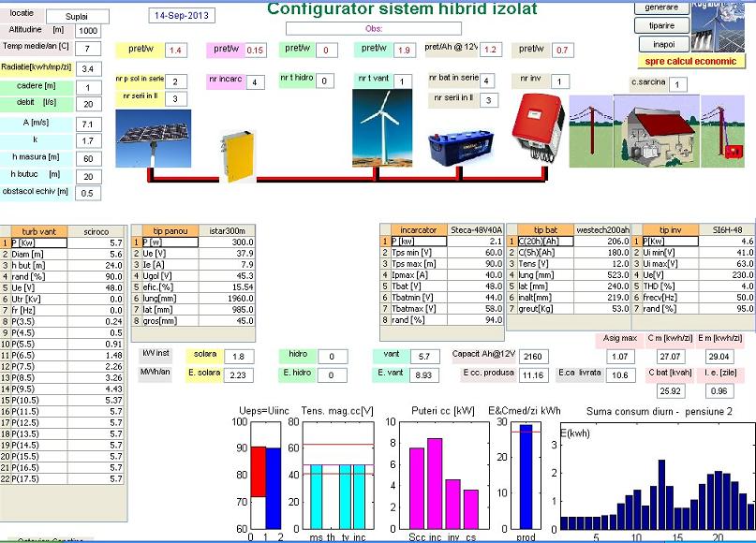Open the istar300m panel type selector
Image resolution: width=756 pixels, height=543 pixels.
[x=227, y=230]
